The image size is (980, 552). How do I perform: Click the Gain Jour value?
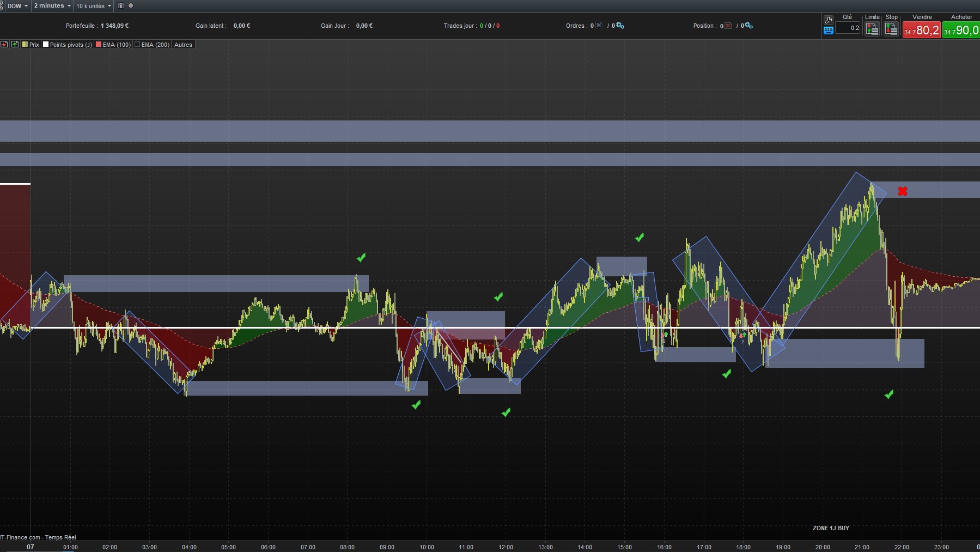(364, 26)
